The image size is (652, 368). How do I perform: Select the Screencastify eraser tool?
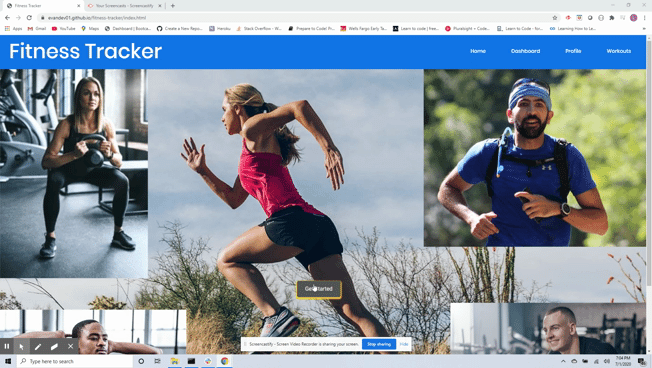pos(54,346)
